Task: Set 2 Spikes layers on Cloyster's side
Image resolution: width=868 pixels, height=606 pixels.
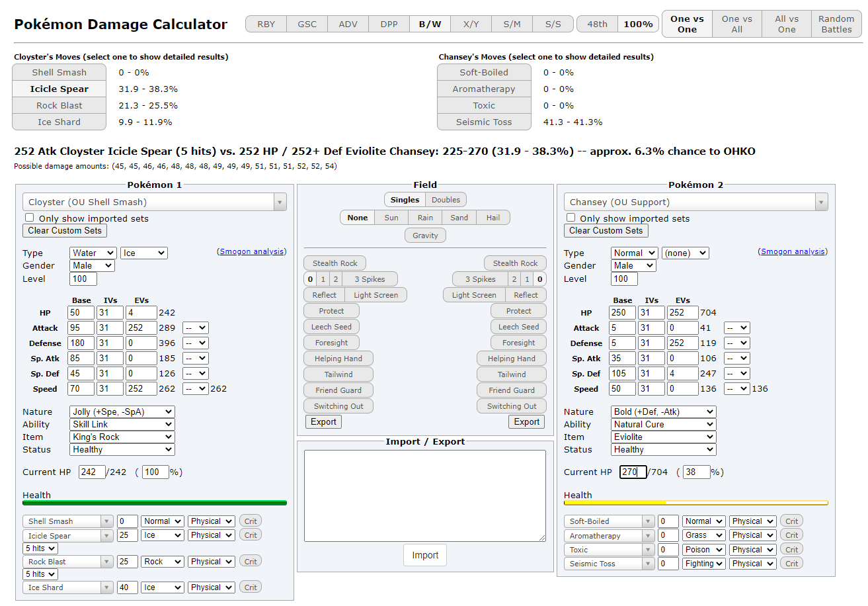Action: tap(336, 279)
